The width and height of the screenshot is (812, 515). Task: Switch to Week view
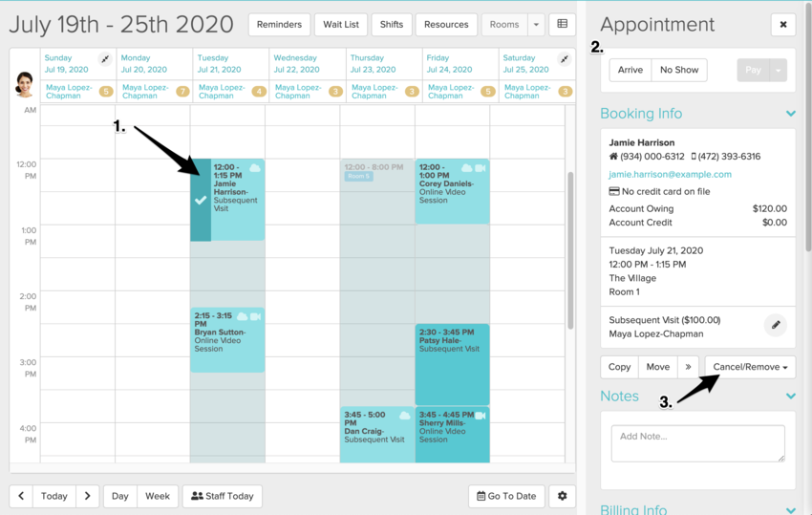click(x=158, y=496)
